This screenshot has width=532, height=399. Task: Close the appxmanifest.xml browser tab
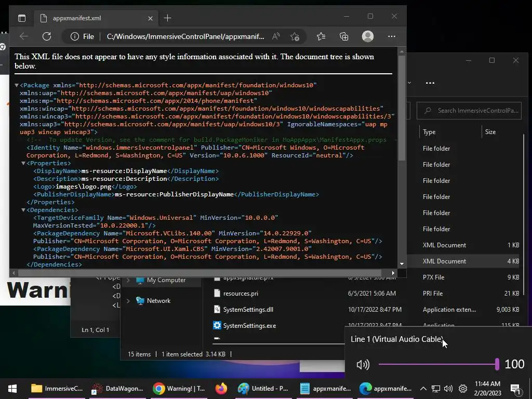coord(150,18)
